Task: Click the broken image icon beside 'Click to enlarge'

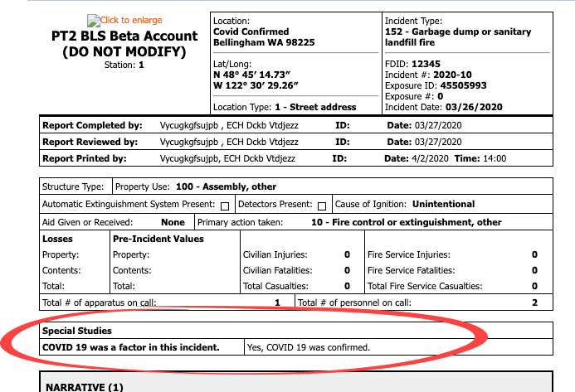Action: [x=92, y=20]
